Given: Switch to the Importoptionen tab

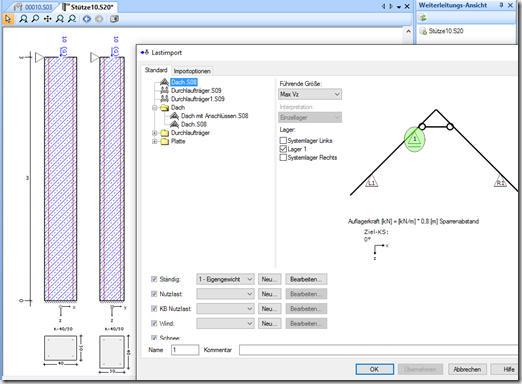Looking at the screenshot, I should (x=192, y=71).
